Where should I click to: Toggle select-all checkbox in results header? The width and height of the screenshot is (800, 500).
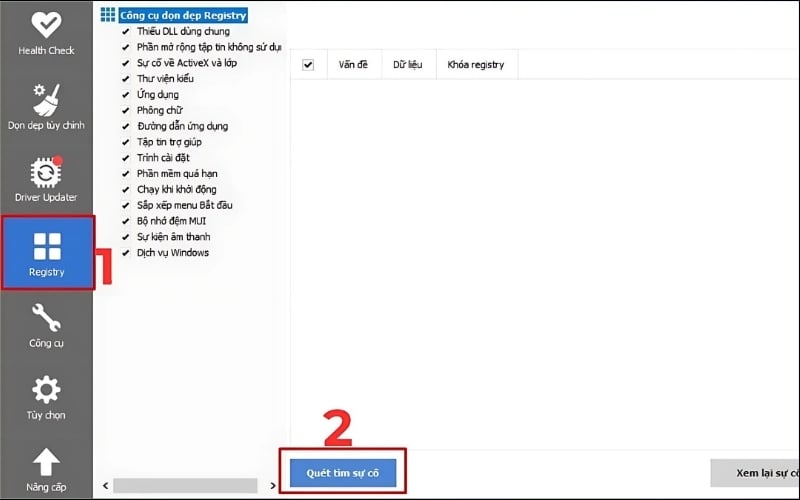(308, 65)
